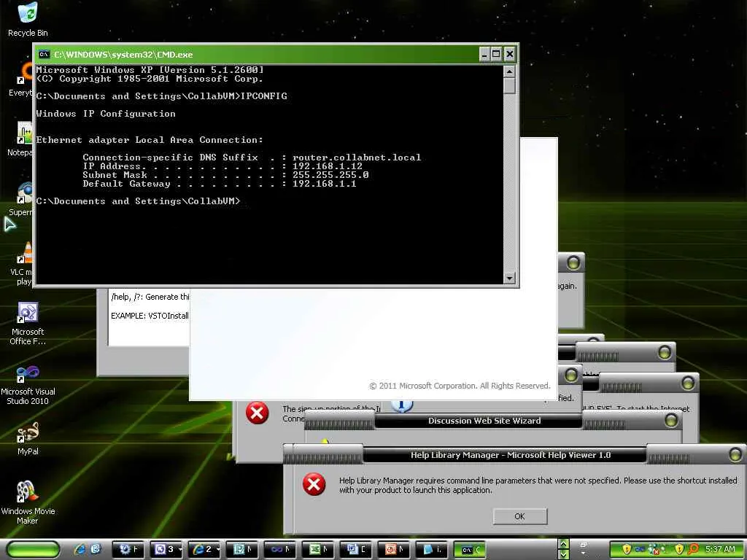Switch to the Word taskbar button
Image resolution: width=747 pixels, height=560 pixels.
[356, 550]
